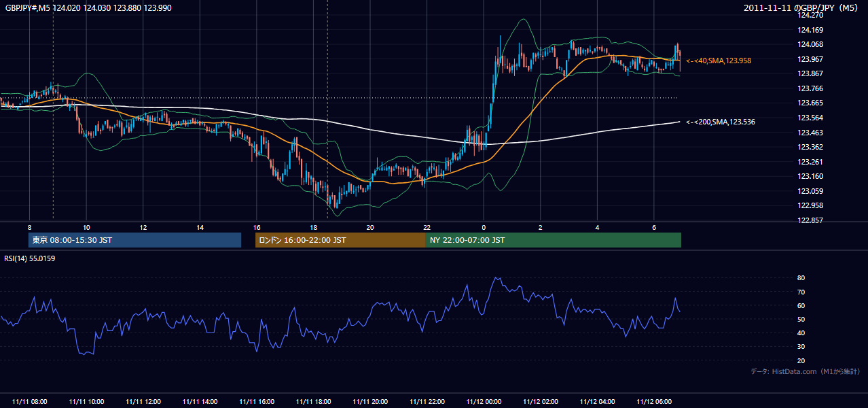
Task: Click the 123.160 price axis label
Action: (810, 177)
